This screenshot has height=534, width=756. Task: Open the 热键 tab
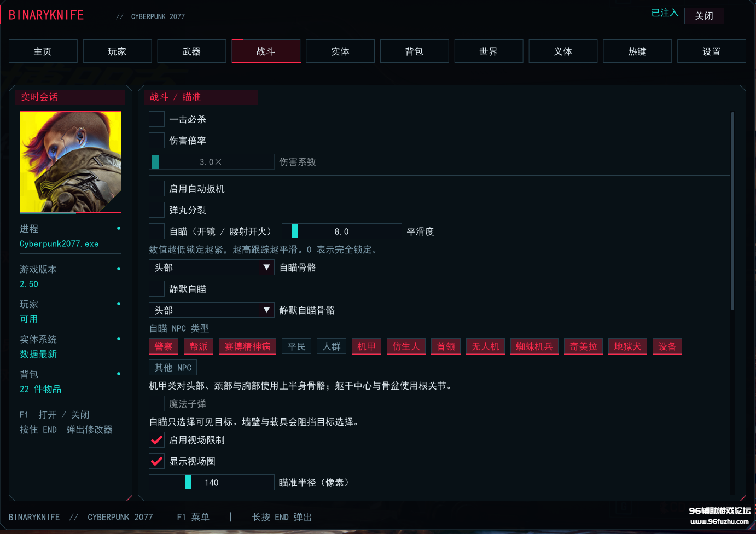point(637,51)
